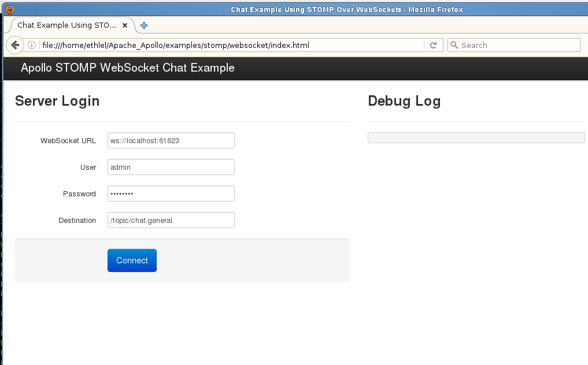Focus the Firefox Search field

(514, 46)
